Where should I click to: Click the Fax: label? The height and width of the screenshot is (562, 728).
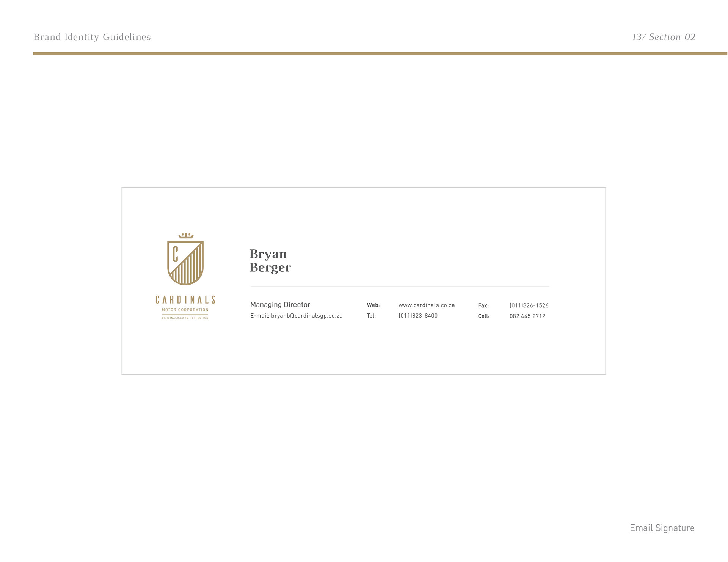(483, 305)
